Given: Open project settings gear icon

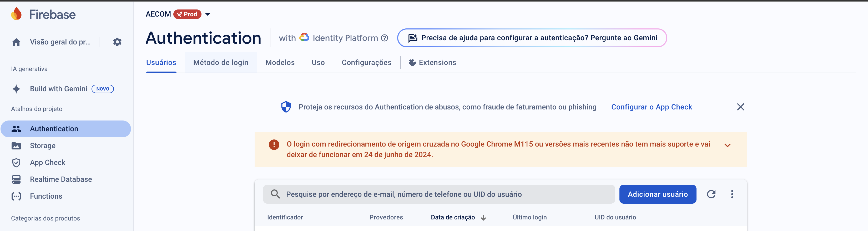Looking at the screenshot, I should [117, 42].
